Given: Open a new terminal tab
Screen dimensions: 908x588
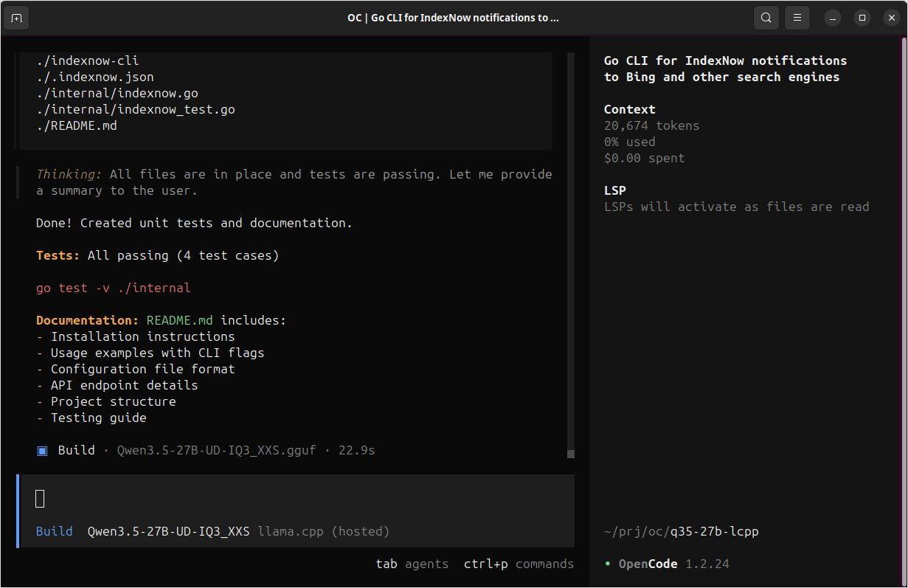Looking at the screenshot, I should click(x=16, y=17).
